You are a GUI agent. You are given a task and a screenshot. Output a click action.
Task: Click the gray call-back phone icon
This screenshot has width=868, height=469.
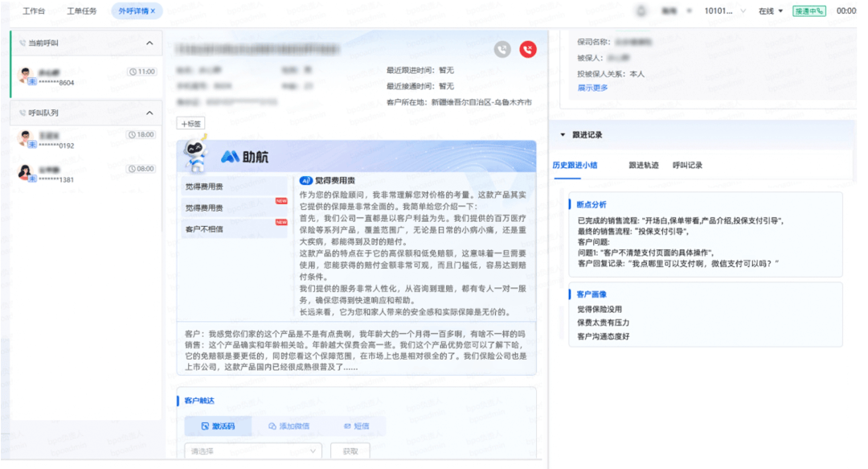pyautogui.click(x=502, y=50)
